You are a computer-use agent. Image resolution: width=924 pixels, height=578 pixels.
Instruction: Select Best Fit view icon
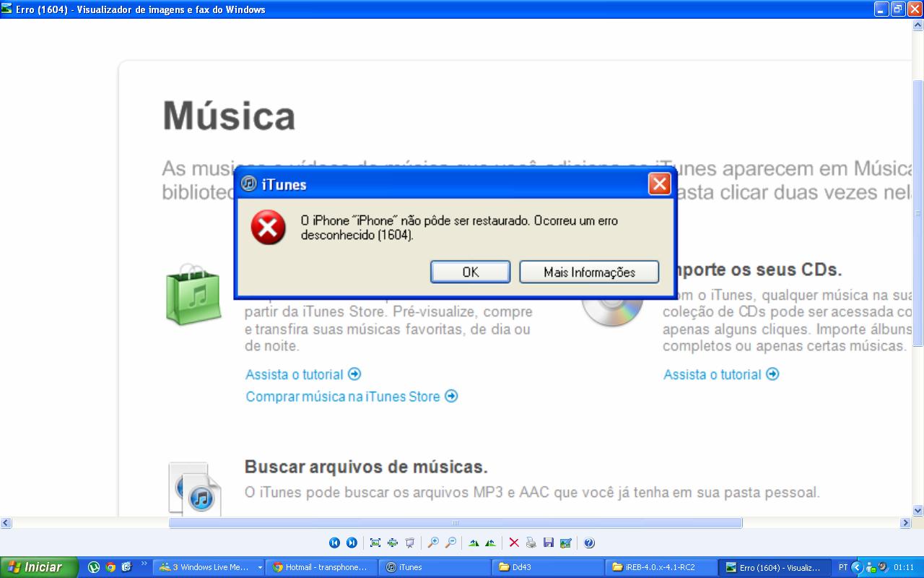[375, 543]
